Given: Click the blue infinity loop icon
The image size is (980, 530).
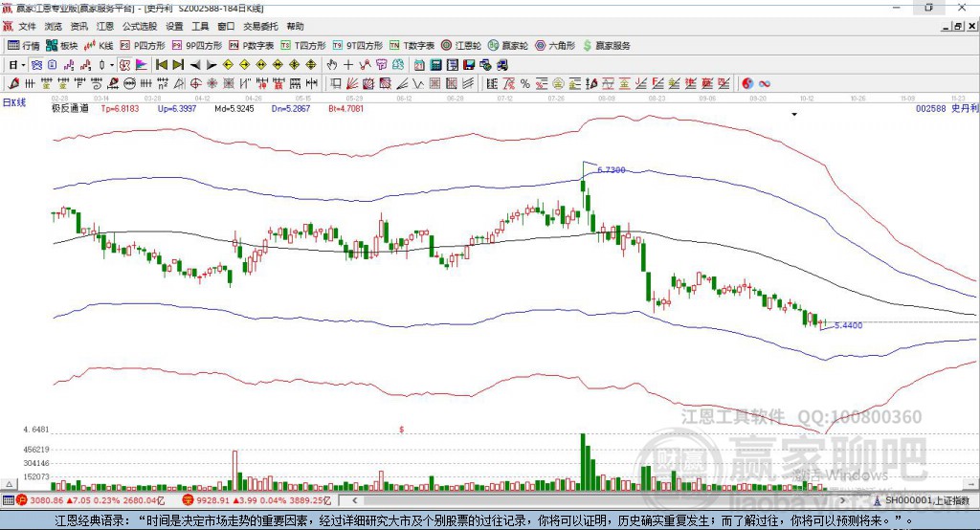Looking at the screenshot, I should pos(765,83).
